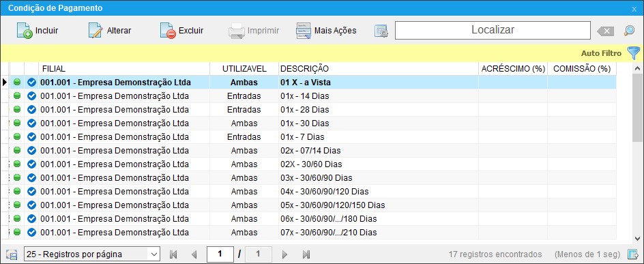644x264 pixels.
Task: Click green status dot on 01x - 14 Dias row
Action: pos(17,96)
